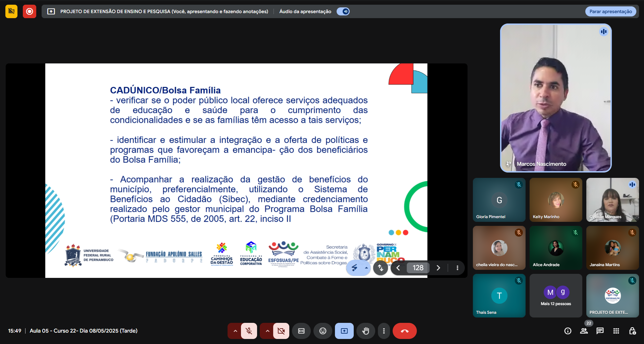Open annotation tool options arrow
The height and width of the screenshot is (344, 644).
pyautogui.click(x=366, y=268)
